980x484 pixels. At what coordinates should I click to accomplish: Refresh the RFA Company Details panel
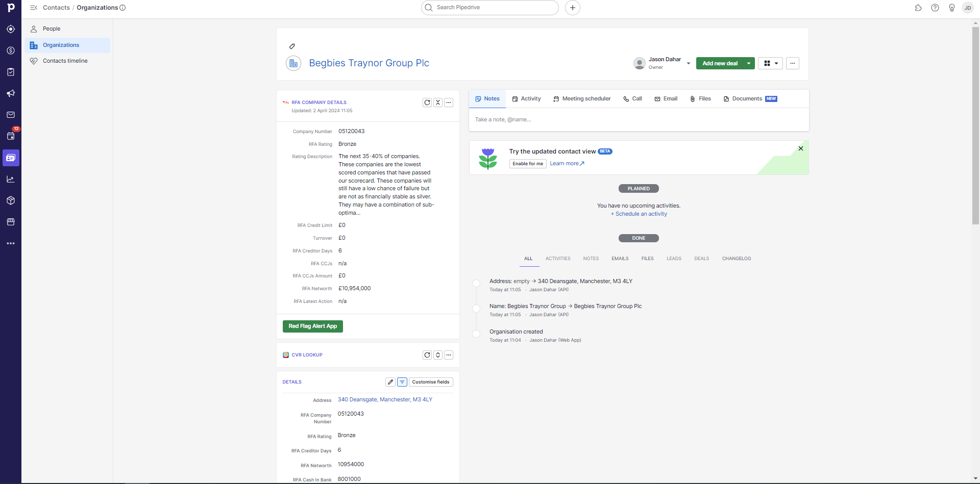pyautogui.click(x=427, y=103)
